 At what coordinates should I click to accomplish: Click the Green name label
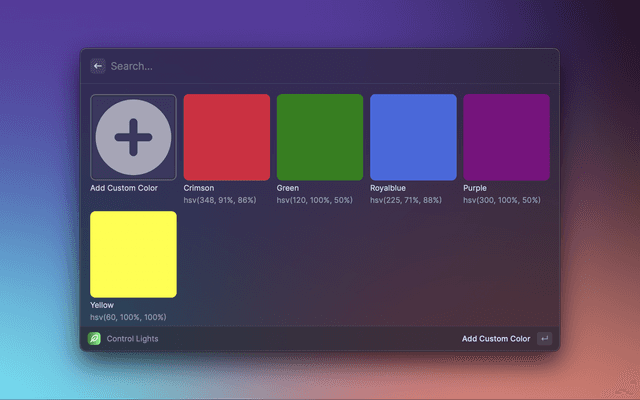coord(288,188)
